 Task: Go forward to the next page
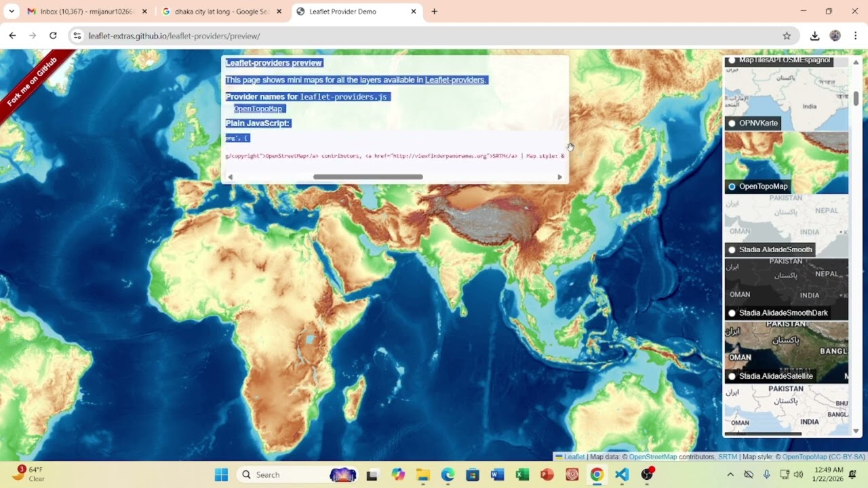(x=33, y=36)
